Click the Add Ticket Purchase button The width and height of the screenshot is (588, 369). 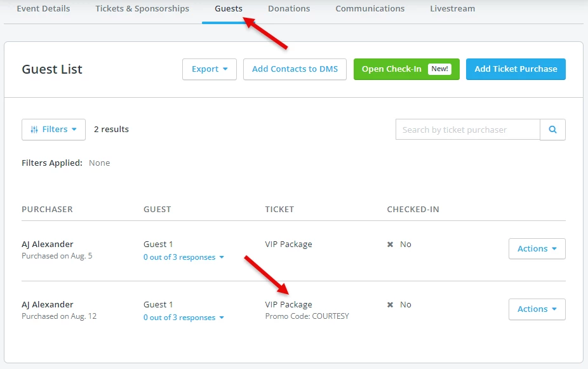516,69
